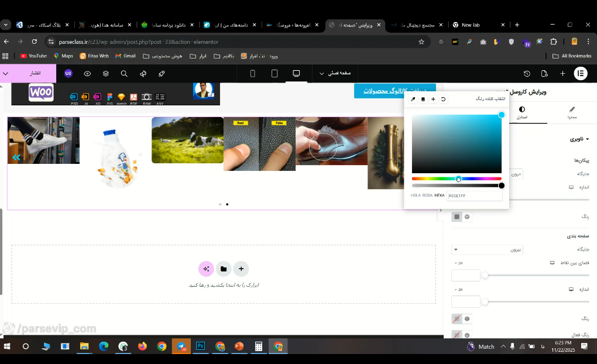Reset the color with the circular arrow icon

(443, 99)
